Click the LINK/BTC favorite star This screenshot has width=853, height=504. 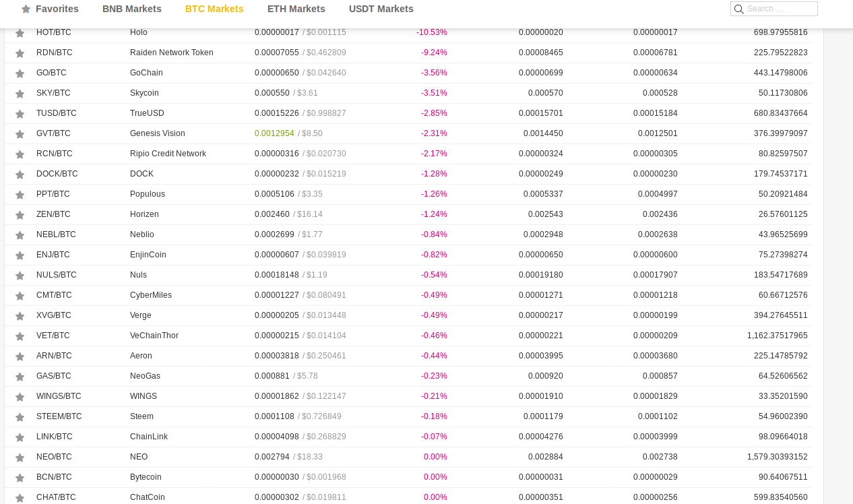[20, 437]
